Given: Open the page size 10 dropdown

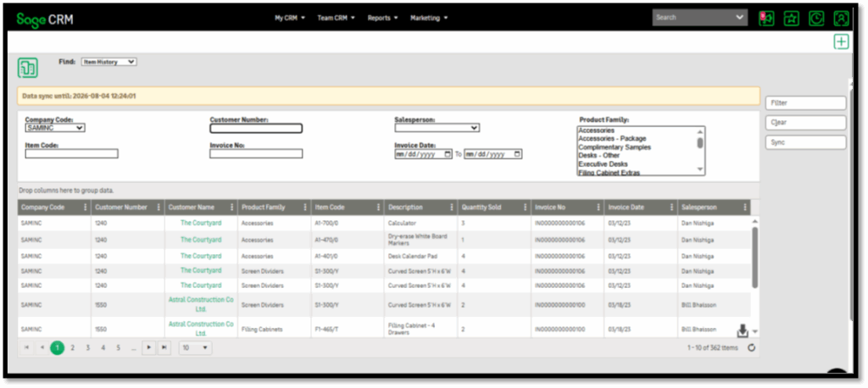Looking at the screenshot, I should coord(196,347).
